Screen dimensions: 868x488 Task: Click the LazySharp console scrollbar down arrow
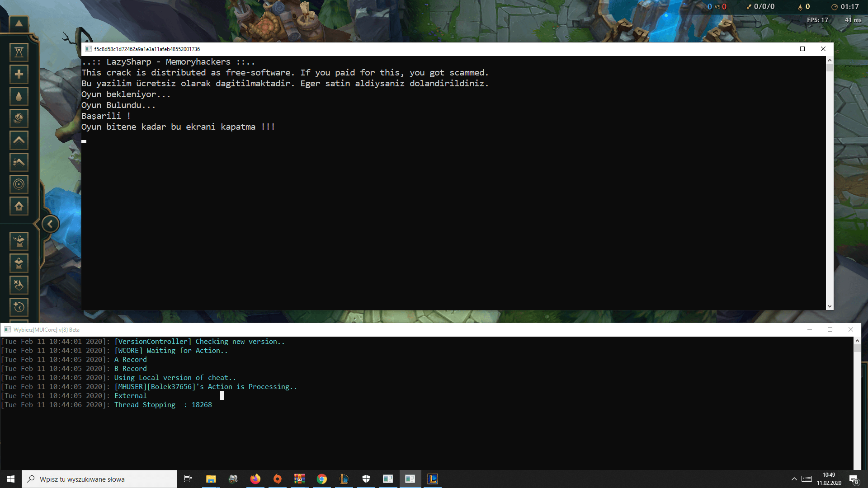point(830,306)
